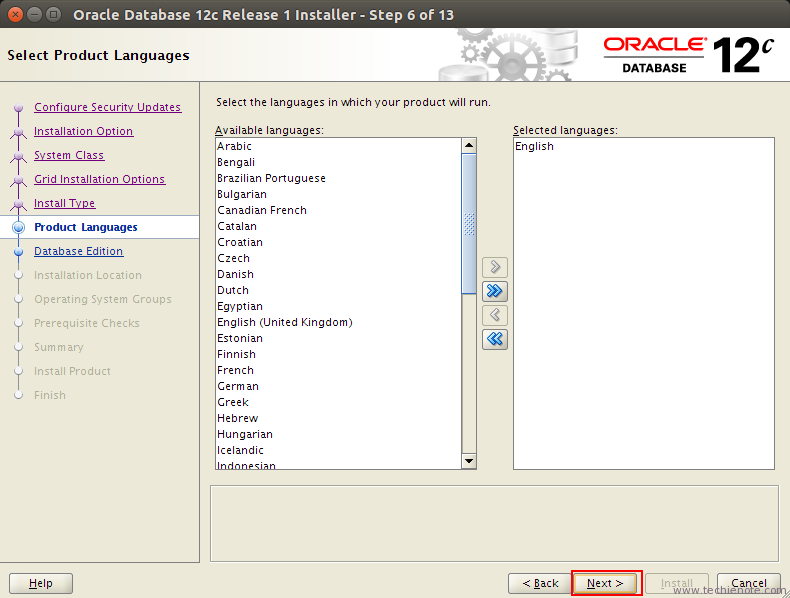This screenshot has height=598, width=790.
Task: Select Bulgarian in the list
Action: [338, 194]
